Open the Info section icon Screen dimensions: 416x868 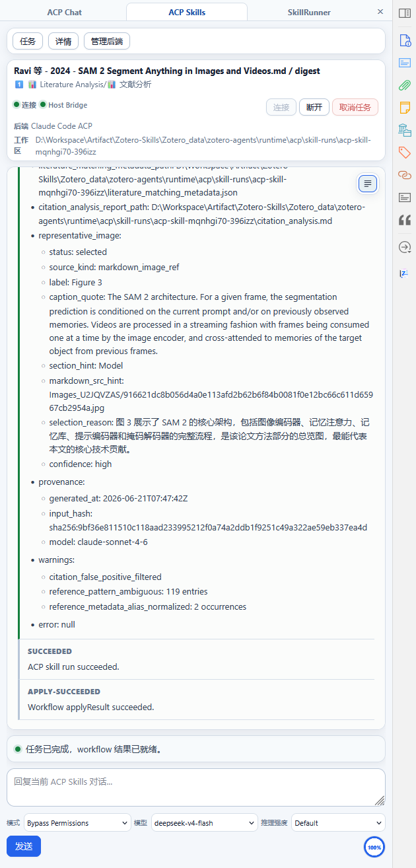point(405,40)
